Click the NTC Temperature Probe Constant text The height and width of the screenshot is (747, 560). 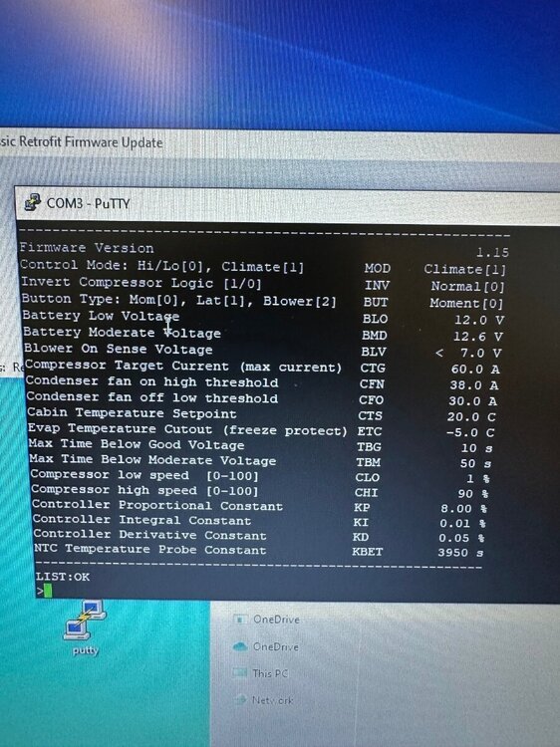[x=150, y=549]
